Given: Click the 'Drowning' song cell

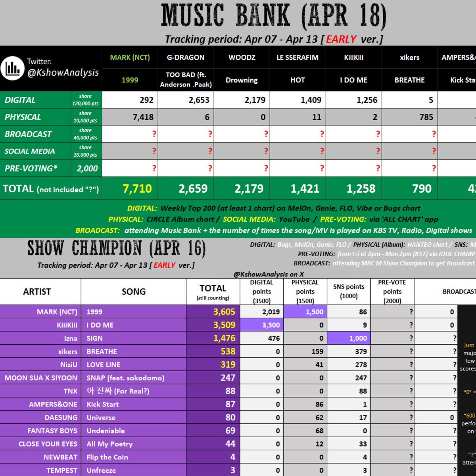Looking at the screenshot, I should coord(242,80).
